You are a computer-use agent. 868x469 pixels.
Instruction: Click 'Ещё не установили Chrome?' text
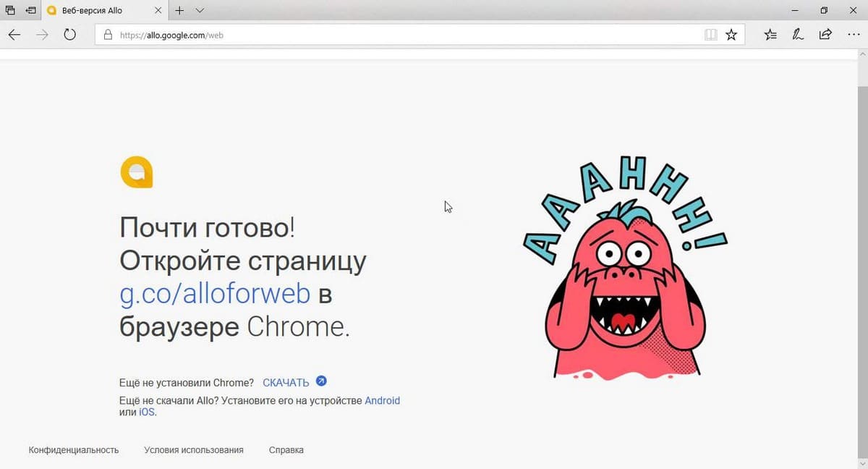click(187, 382)
